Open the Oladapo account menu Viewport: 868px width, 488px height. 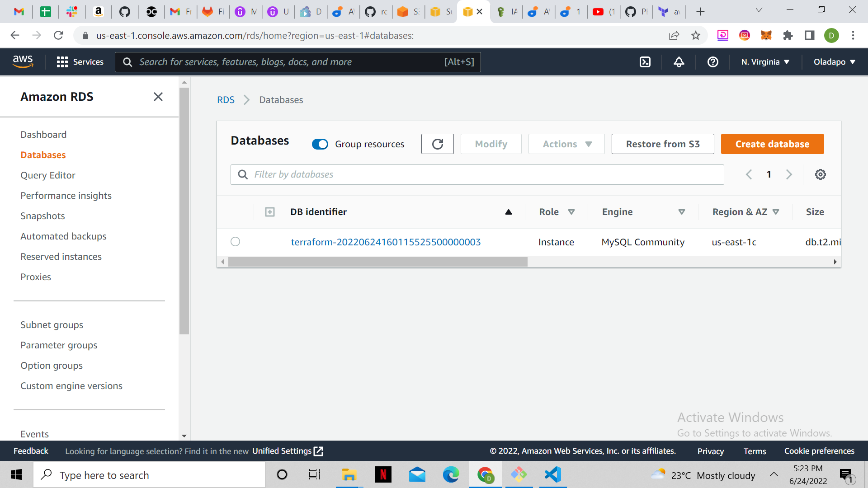[834, 62]
